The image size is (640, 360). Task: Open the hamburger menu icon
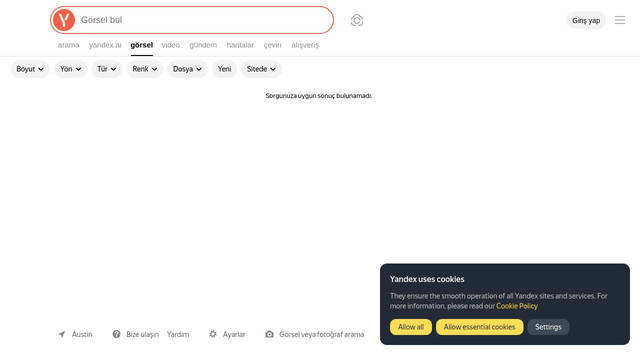tap(620, 20)
